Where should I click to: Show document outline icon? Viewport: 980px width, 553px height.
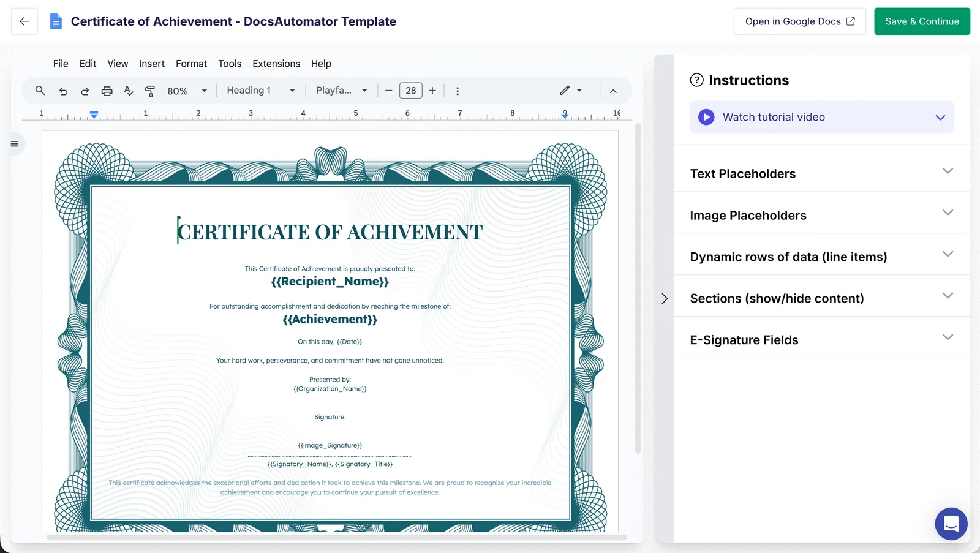point(15,144)
